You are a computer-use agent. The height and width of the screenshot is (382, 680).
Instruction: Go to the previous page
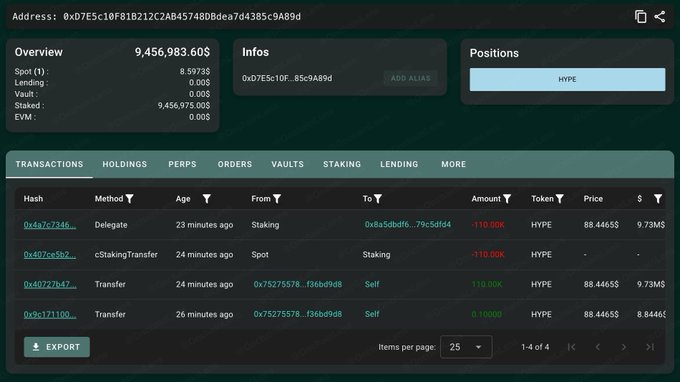tap(598, 347)
